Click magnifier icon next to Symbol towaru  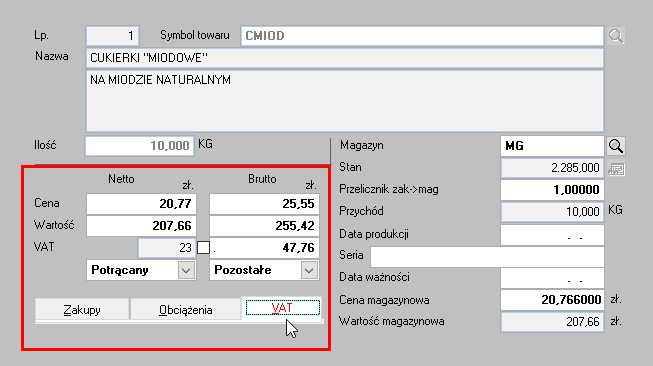616,36
